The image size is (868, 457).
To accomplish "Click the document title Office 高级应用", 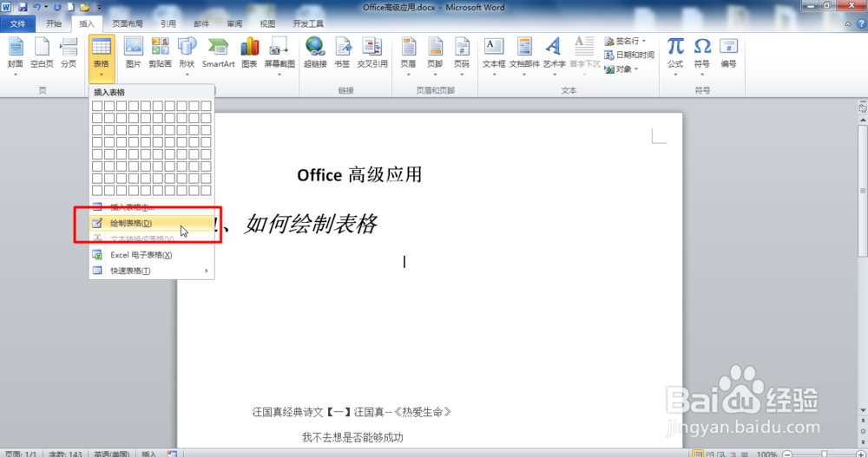I will [x=359, y=175].
